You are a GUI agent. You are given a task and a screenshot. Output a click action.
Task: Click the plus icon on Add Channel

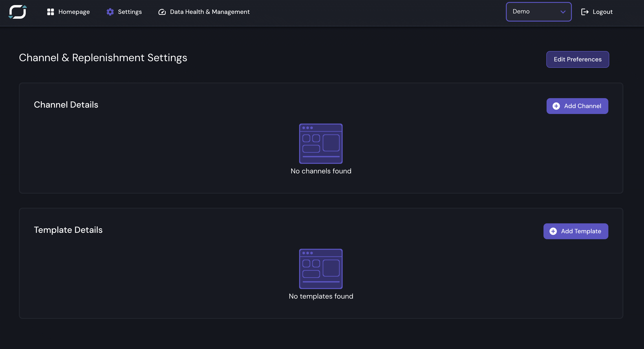click(x=556, y=106)
